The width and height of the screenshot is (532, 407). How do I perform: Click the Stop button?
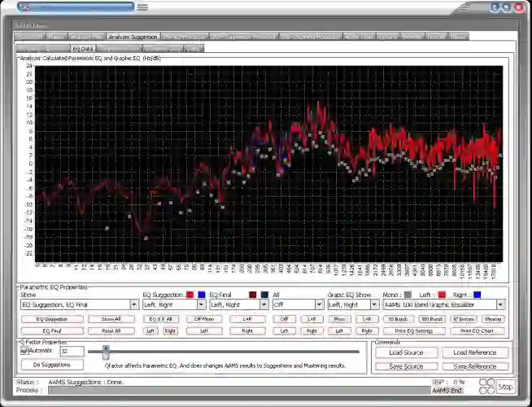click(x=505, y=387)
